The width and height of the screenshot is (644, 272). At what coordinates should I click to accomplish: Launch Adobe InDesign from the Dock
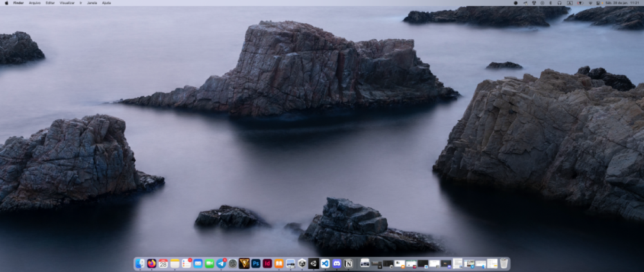267,264
